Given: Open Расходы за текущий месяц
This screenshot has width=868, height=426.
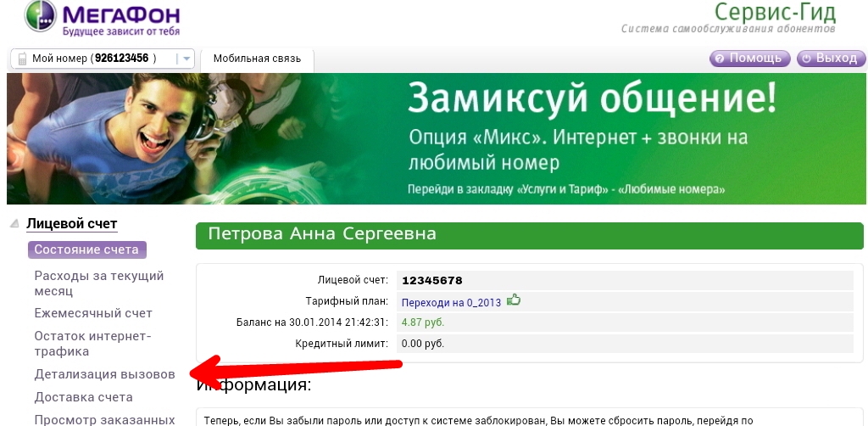Looking at the screenshot, I should click(98, 283).
